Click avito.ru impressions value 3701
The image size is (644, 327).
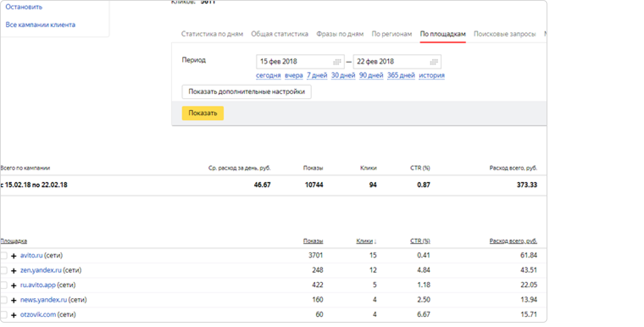[x=316, y=256]
